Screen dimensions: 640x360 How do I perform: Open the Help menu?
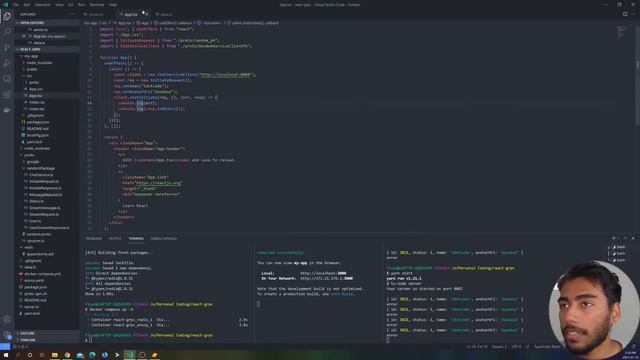(x=113, y=4)
